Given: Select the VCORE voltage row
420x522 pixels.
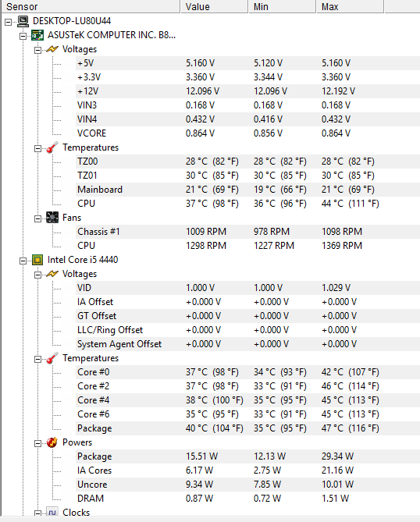Looking at the screenshot, I should (247, 133).
